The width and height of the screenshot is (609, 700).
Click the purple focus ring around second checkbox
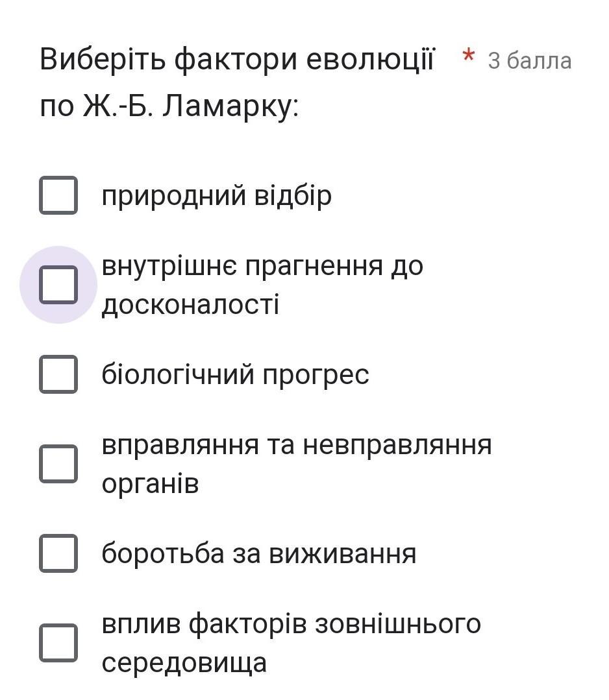pyautogui.click(x=58, y=285)
